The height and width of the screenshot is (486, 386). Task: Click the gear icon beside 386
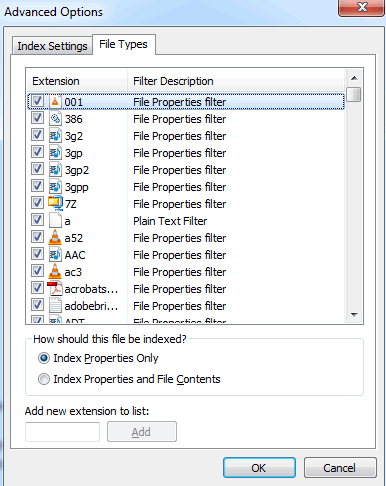pyautogui.click(x=55, y=119)
